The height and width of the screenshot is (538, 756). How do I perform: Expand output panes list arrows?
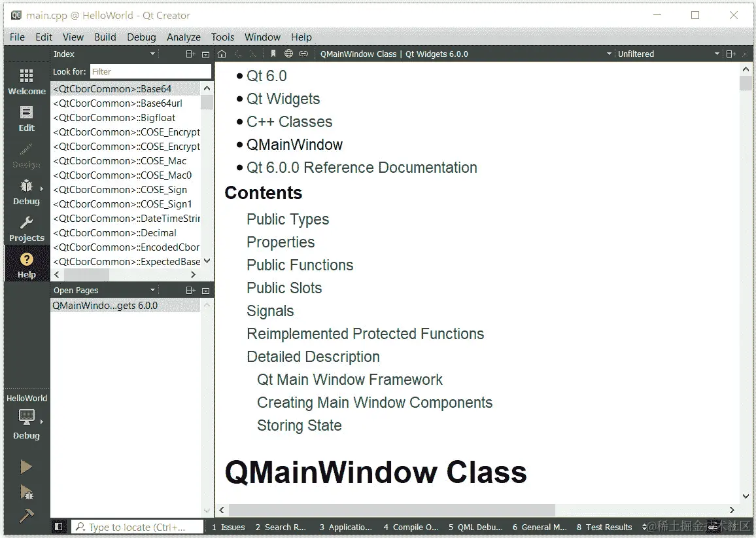[x=644, y=527]
